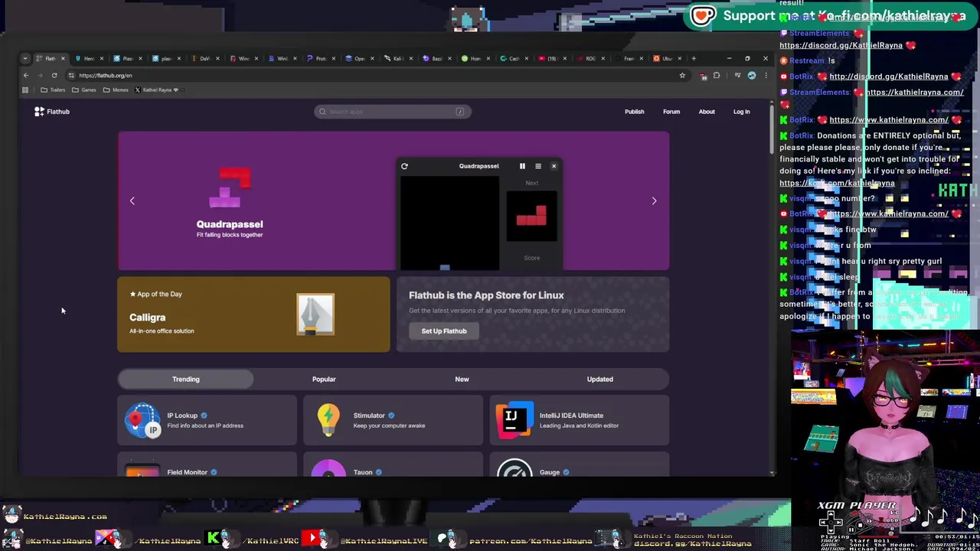Show next carousel slide

click(654, 201)
